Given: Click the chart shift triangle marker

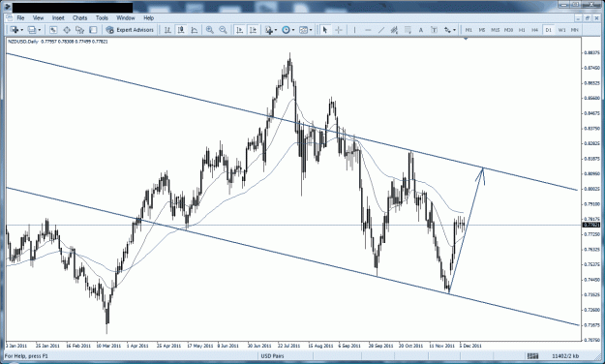Looking at the screenshot, I should (467, 39).
